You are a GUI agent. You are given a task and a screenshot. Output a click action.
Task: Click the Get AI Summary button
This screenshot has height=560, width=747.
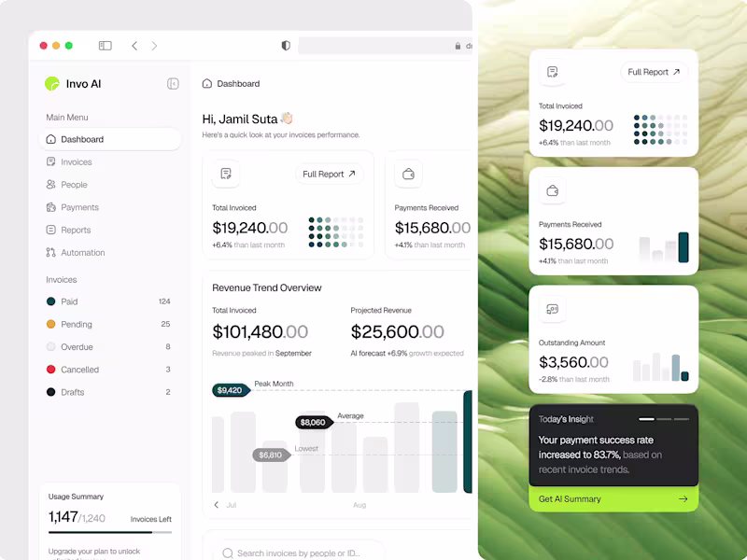613,500
